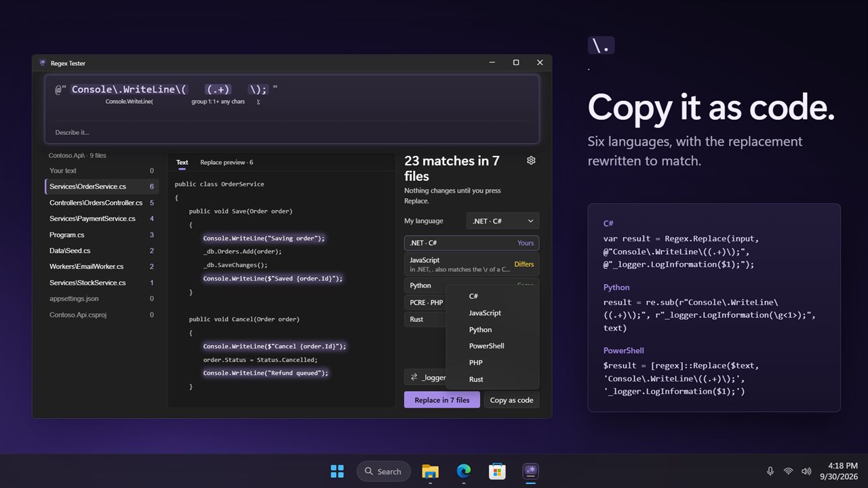Viewport: 868px width, 488px height.
Task: Select Program.cs in the file list
Action: point(102,235)
